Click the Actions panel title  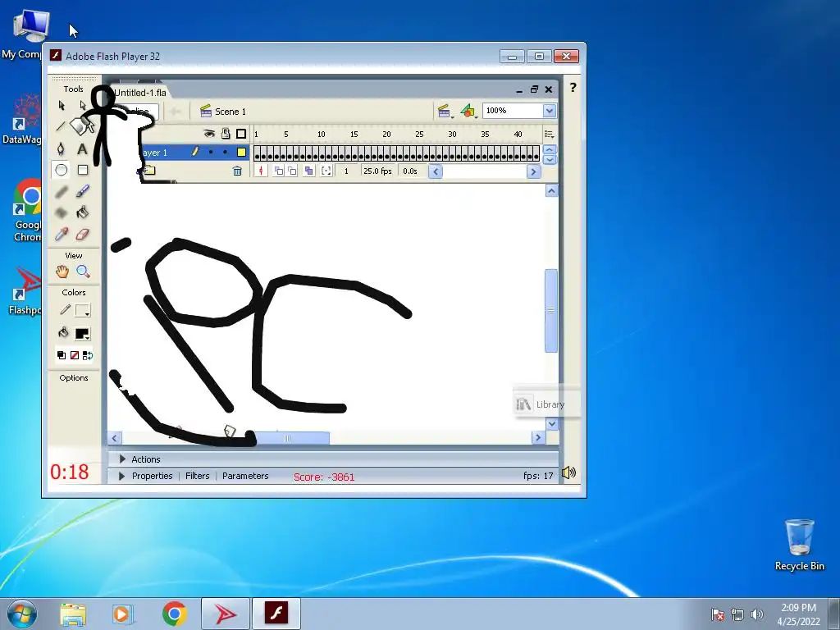pyautogui.click(x=146, y=459)
